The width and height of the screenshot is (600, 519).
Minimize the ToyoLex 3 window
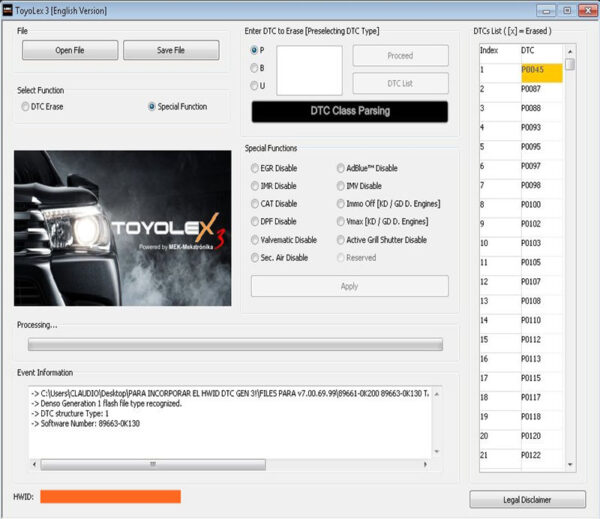coord(546,11)
